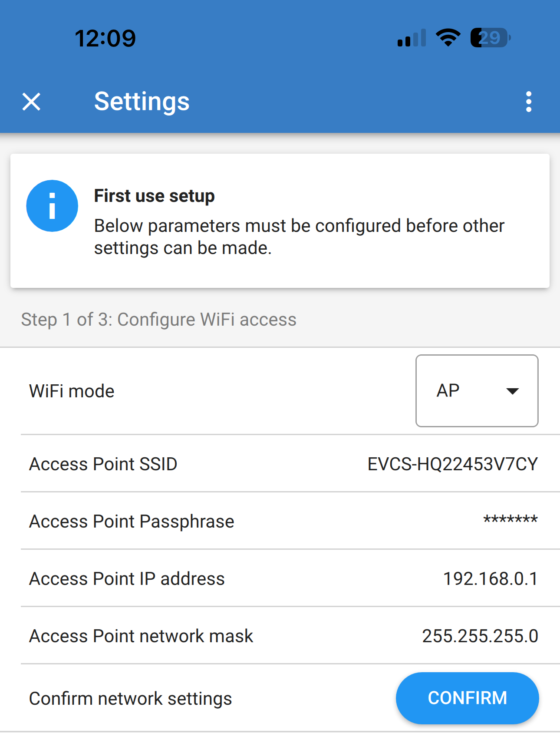Click the Access Point IP address value

pyautogui.click(x=491, y=578)
